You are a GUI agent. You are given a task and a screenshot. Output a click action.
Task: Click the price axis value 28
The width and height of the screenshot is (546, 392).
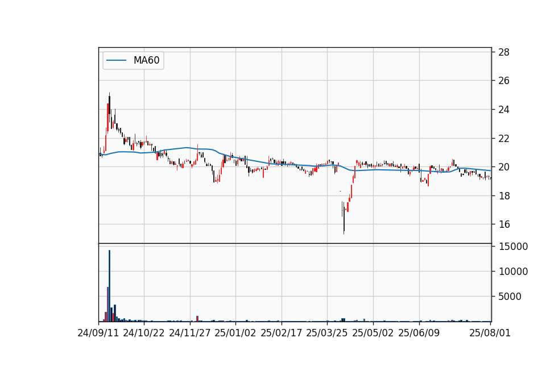(x=504, y=52)
